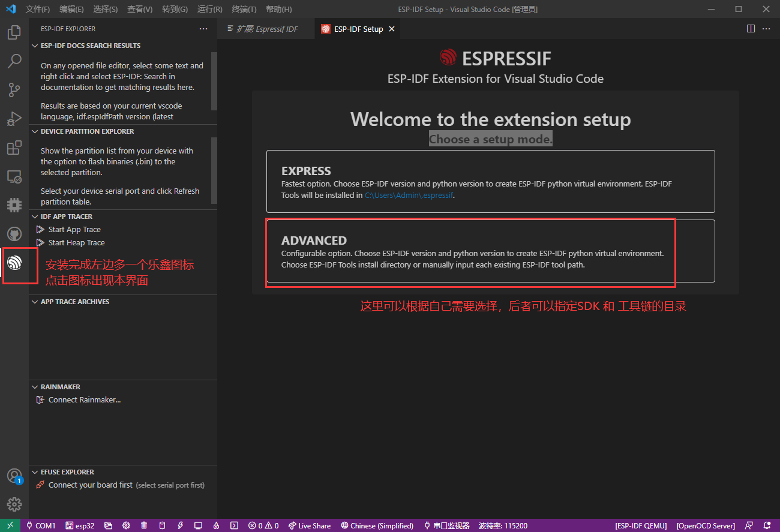780x532 pixels.
Task: Open the Accounts menu icon
Action: (x=14, y=476)
